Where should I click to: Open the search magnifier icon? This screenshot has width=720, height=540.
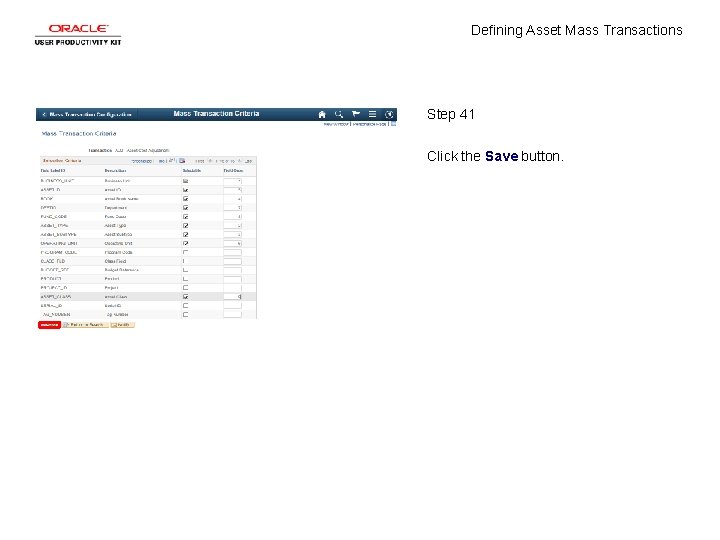[339, 114]
